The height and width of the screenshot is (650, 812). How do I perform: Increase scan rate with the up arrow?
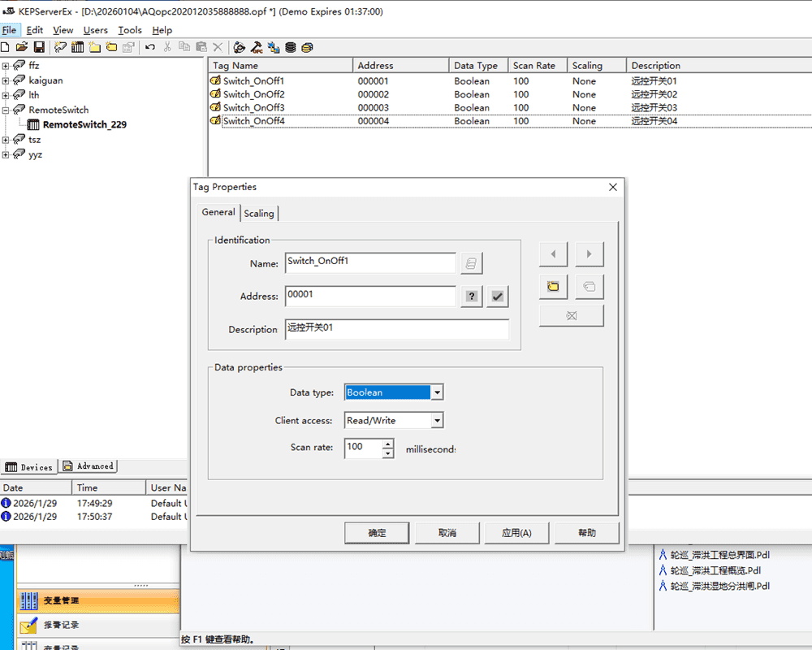(x=388, y=443)
